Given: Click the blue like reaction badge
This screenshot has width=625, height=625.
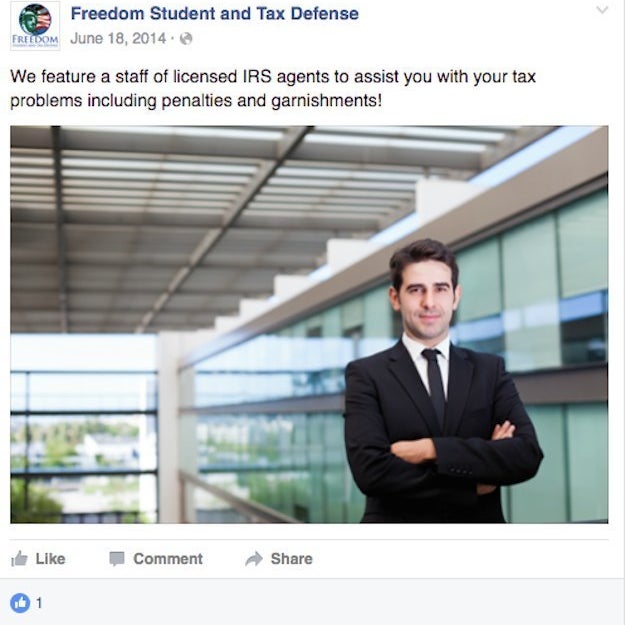Looking at the screenshot, I should pos(20,603).
